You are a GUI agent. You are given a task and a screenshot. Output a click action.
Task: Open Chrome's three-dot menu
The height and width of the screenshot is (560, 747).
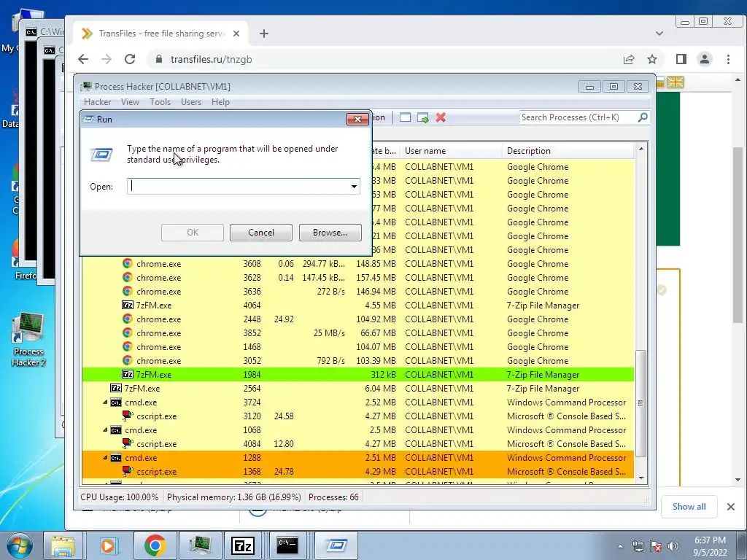point(728,59)
